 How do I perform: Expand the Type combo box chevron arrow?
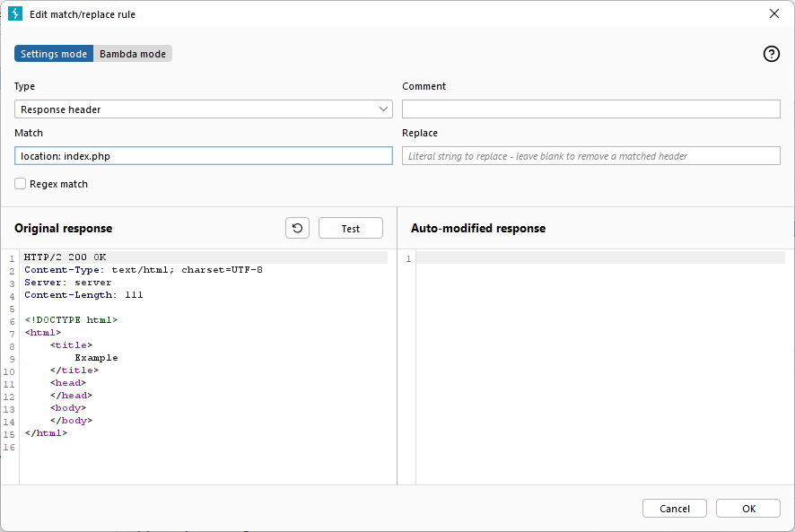[383, 109]
